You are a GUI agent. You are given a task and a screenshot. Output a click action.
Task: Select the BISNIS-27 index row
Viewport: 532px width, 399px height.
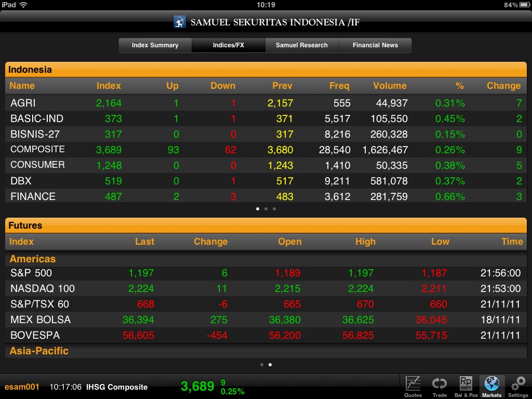265,134
